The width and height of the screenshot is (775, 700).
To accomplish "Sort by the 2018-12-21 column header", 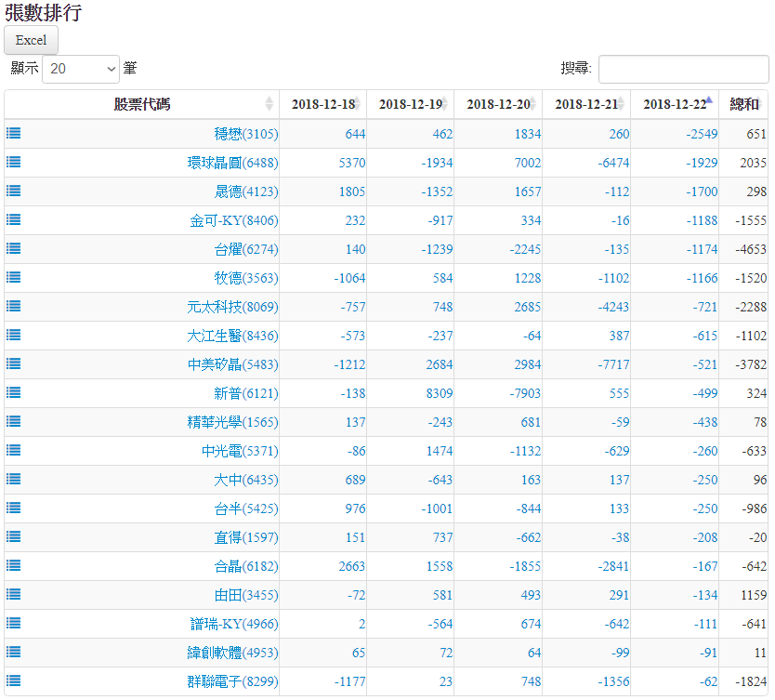I will point(585,104).
